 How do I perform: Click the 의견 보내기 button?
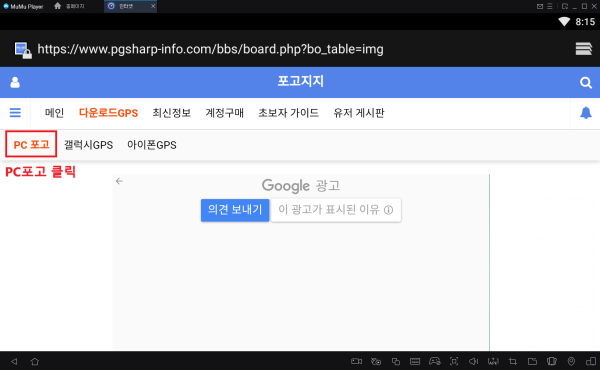click(235, 210)
